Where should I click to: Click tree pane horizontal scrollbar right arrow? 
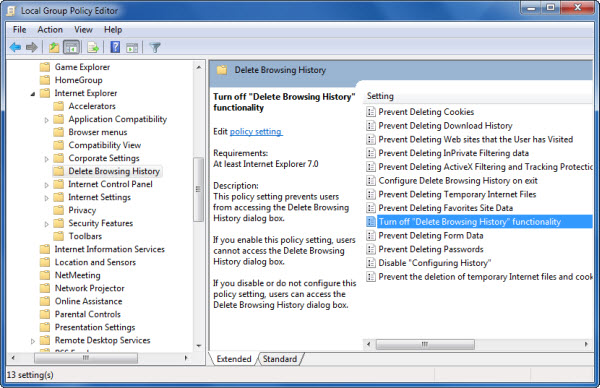(x=186, y=358)
